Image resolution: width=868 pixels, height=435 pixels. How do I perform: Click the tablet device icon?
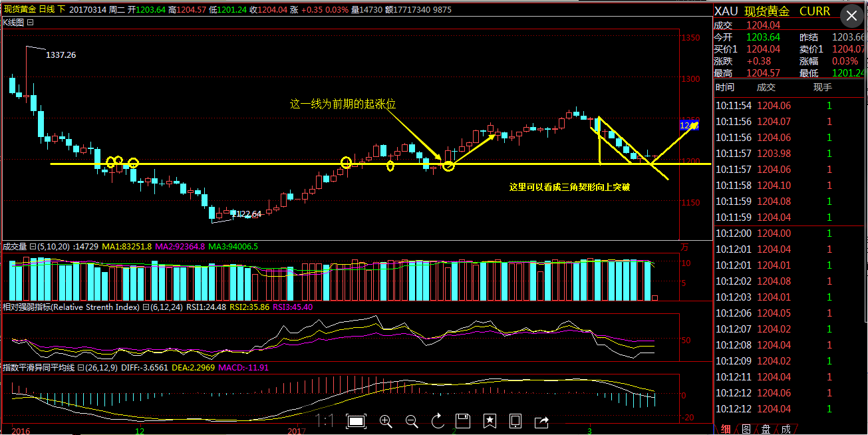click(515, 421)
